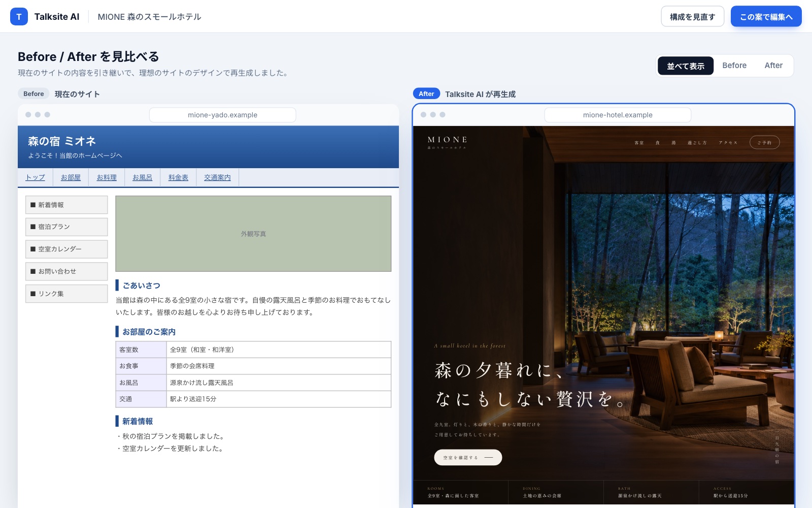Click 森の宿 ミオネ site title
Viewport: 812px width, 508px height.
62,141
